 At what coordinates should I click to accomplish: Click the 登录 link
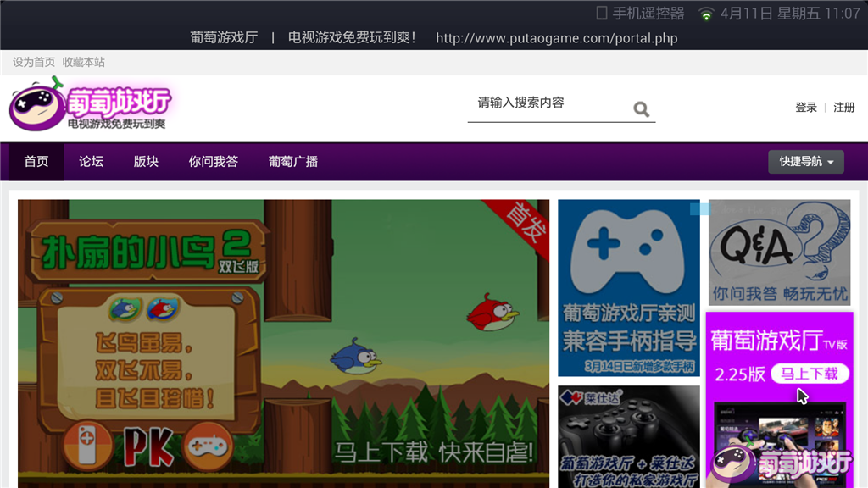tap(806, 108)
